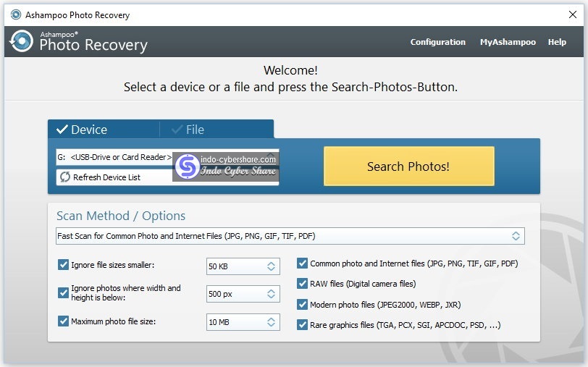The width and height of the screenshot is (588, 367).
Task: Close the Ashampoo Photo Recovery window
Action: point(573,14)
